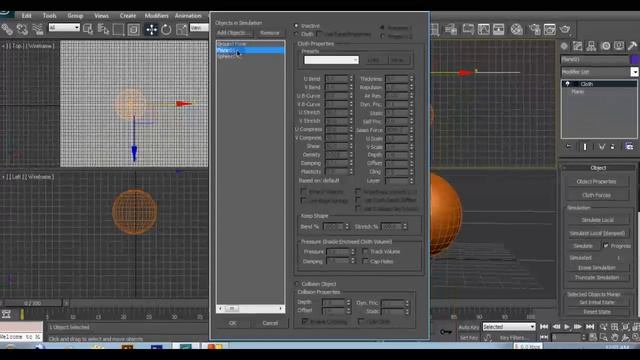Step to the next frame
640x360 pixels.
pos(578,327)
